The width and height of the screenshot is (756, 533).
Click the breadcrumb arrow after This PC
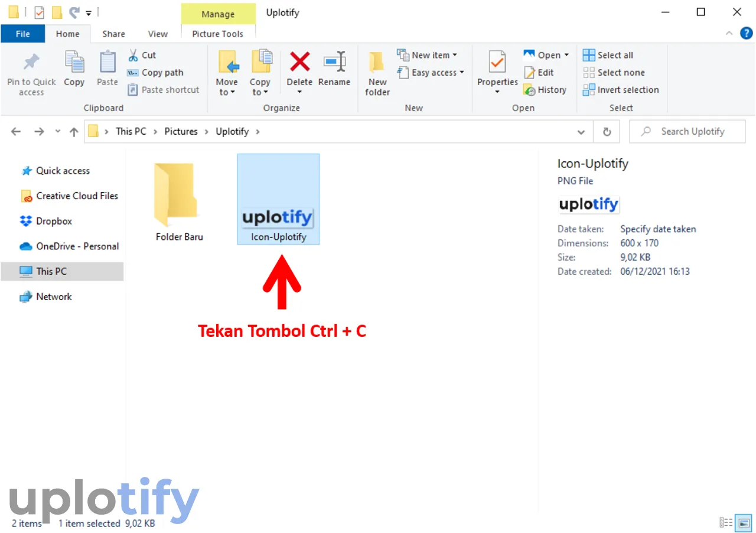click(156, 132)
